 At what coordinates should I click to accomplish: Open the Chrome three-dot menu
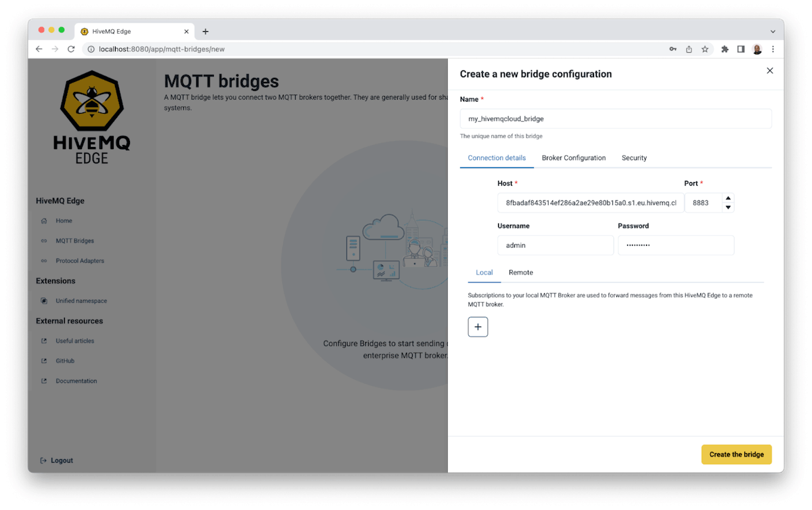coord(773,49)
